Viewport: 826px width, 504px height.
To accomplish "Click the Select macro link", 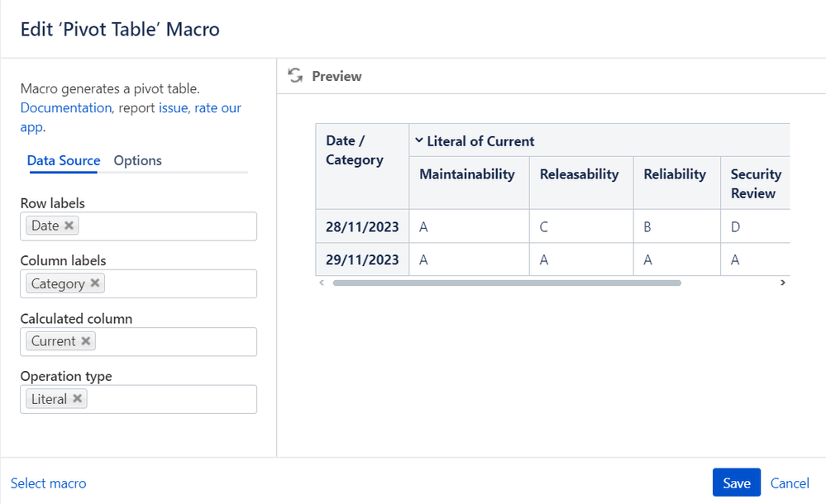I will point(48,483).
